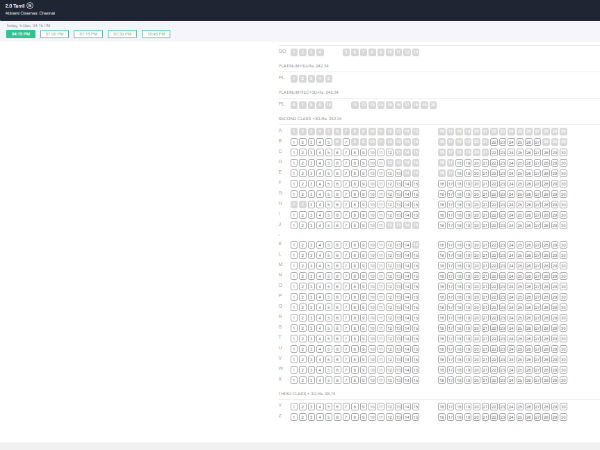This screenshot has height=450, width=600.
Task: Pick seat 4 in row S
Action: point(320,328)
